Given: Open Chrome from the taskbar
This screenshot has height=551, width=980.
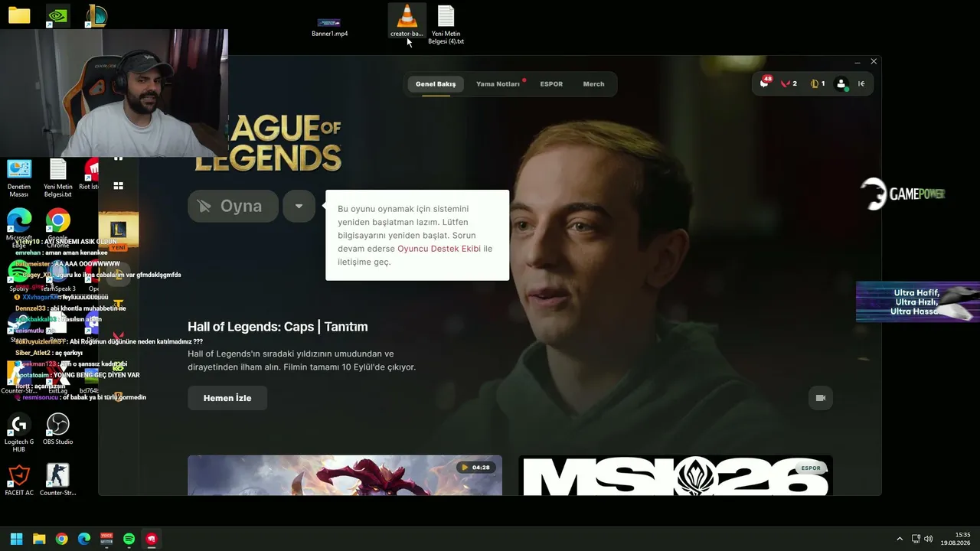Looking at the screenshot, I should coord(61,539).
